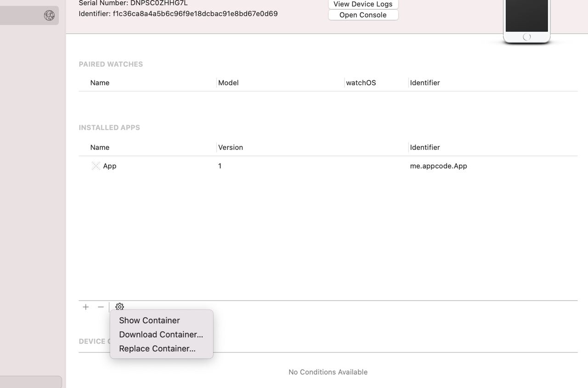Open Console for the device
Viewport: 588px width, 388px height.
[x=363, y=15]
